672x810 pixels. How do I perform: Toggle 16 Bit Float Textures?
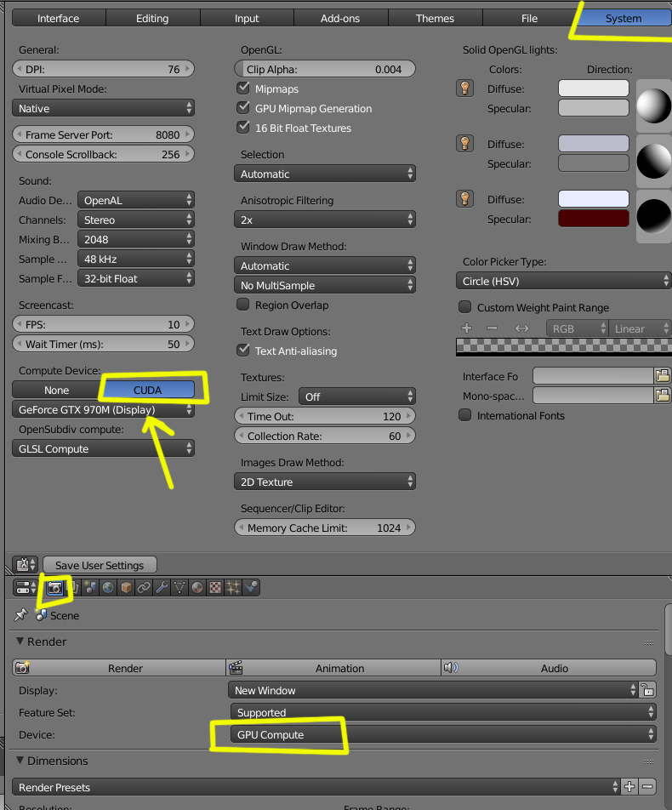coord(243,127)
